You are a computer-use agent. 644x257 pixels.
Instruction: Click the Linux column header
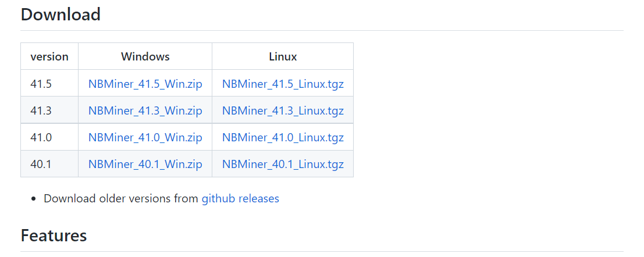coord(283,56)
